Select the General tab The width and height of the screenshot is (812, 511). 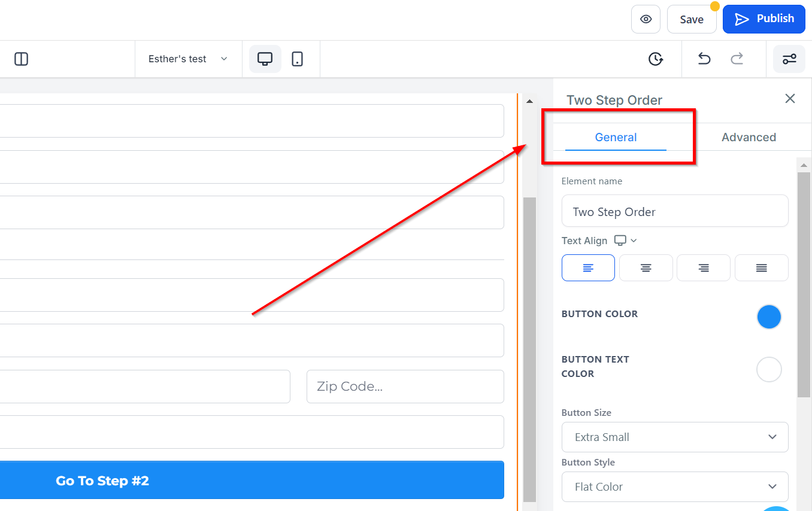[616, 137]
